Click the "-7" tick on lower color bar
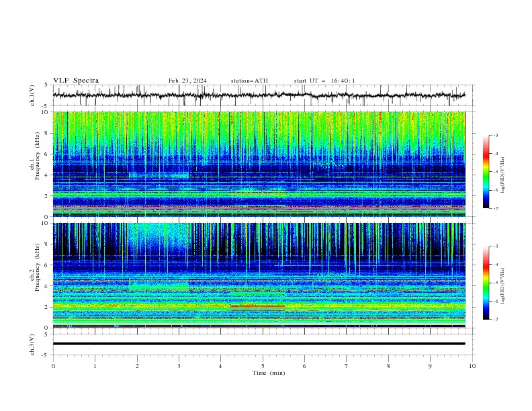 (x=495, y=320)
